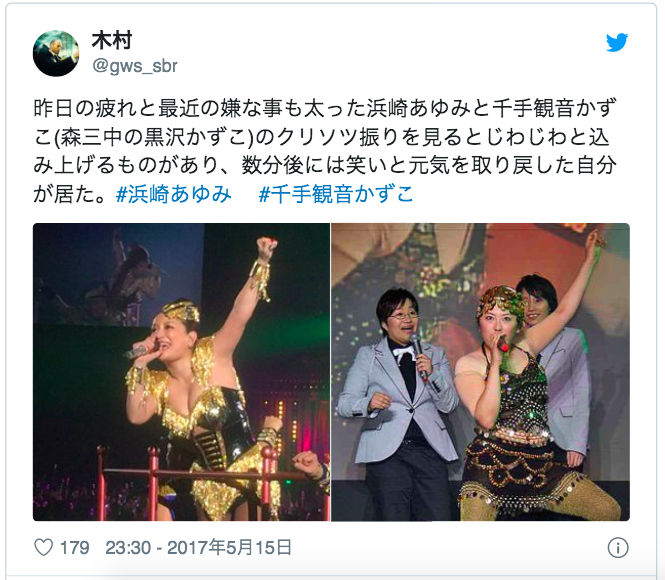Open the #千手観音かずこ hashtag
Screen dimensions: 665x580
pyautogui.click(x=335, y=195)
